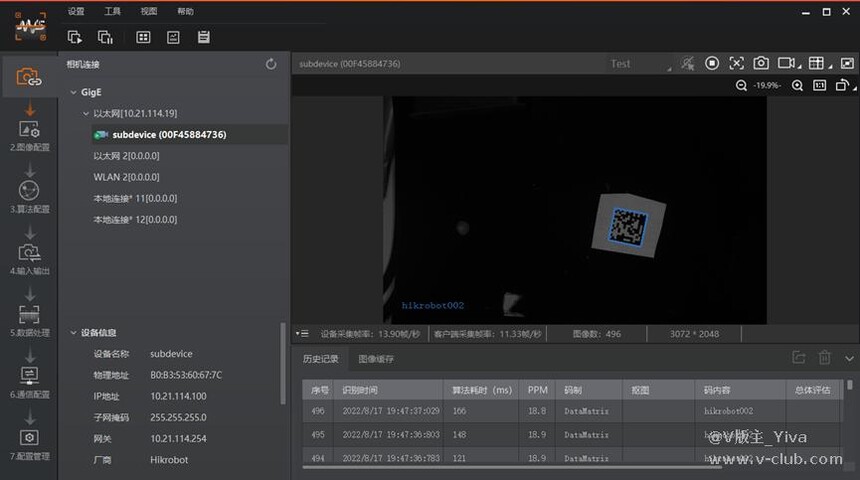Click the 识别时间 column header

pyautogui.click(x=388, y=390)
